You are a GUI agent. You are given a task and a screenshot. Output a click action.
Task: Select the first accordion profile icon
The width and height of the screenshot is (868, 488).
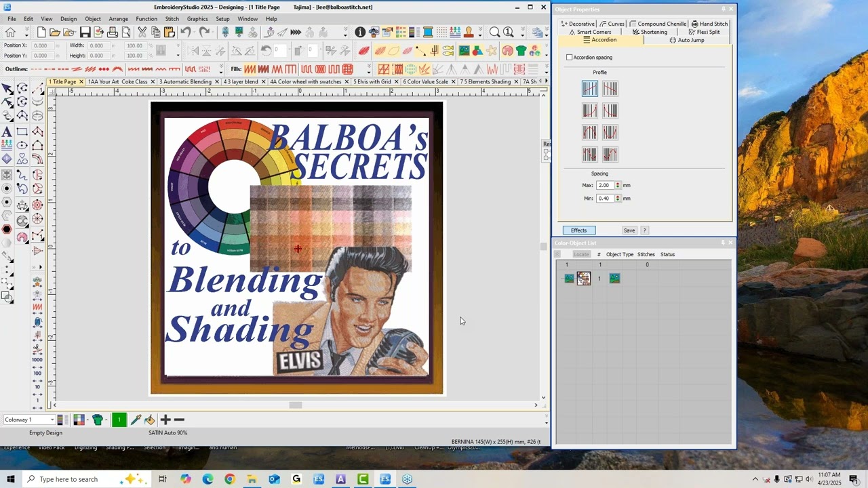(590, 89)
